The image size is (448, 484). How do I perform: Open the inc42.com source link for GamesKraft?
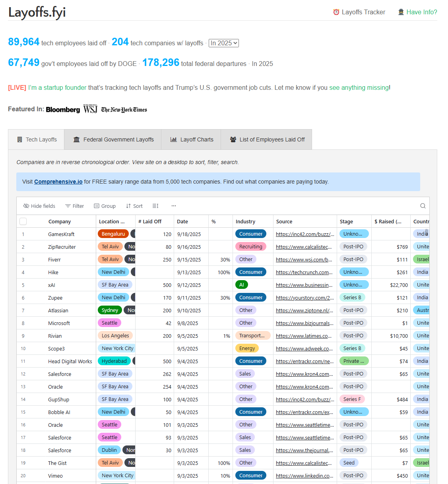click(305, 234)
